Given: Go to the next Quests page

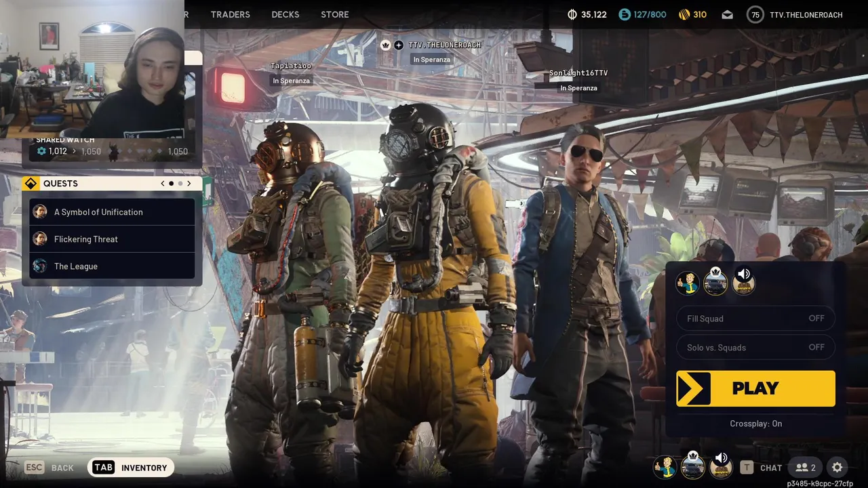Looking at the screenshot, I should 189,184.
